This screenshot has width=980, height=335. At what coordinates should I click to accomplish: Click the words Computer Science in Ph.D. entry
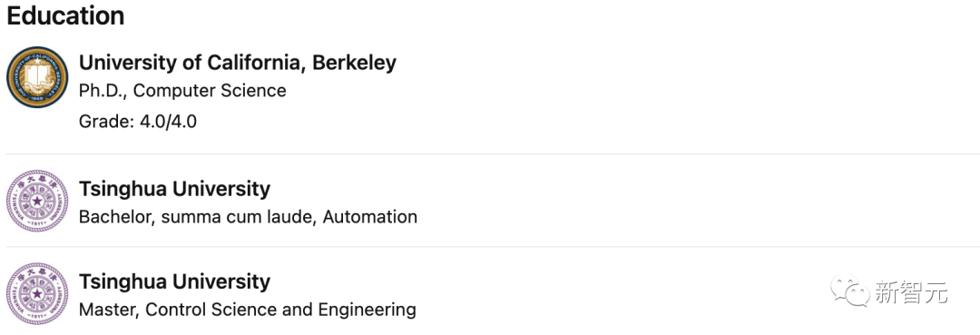pos(210,92)
